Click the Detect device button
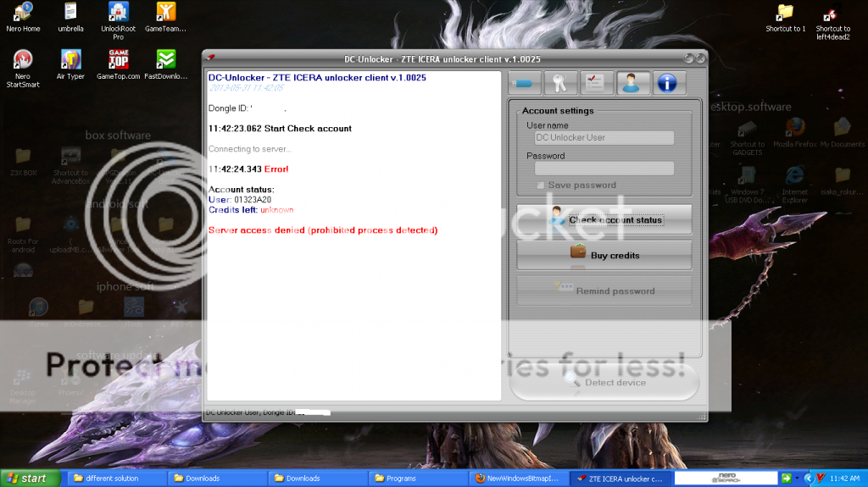The image size is (868, 487). (604, 382)
